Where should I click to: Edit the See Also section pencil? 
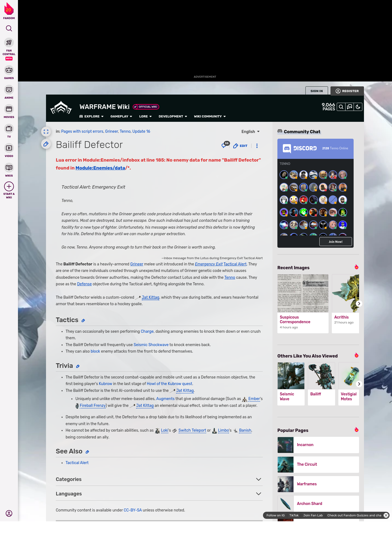(x=87, y=452)
